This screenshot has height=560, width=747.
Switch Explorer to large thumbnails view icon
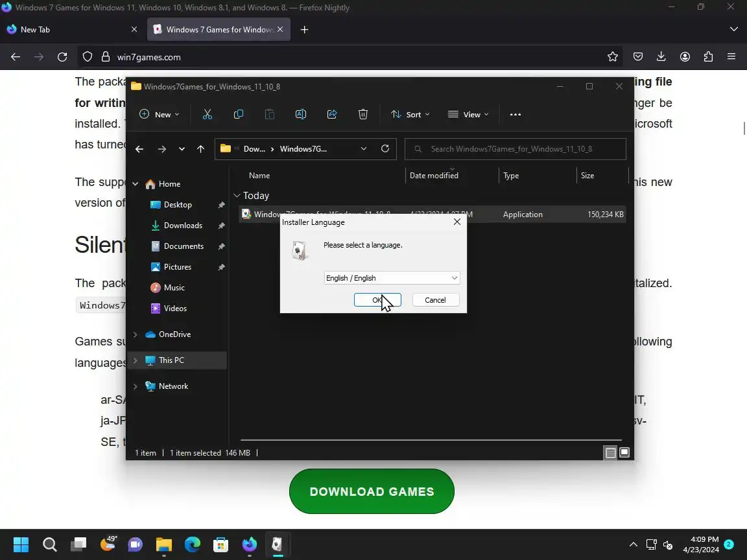[x=624, y=452]
